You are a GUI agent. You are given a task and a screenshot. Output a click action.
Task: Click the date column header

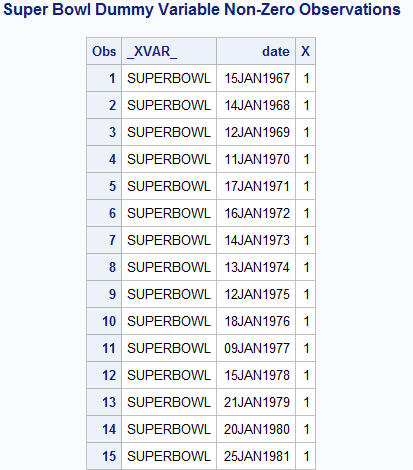(256, 51)
